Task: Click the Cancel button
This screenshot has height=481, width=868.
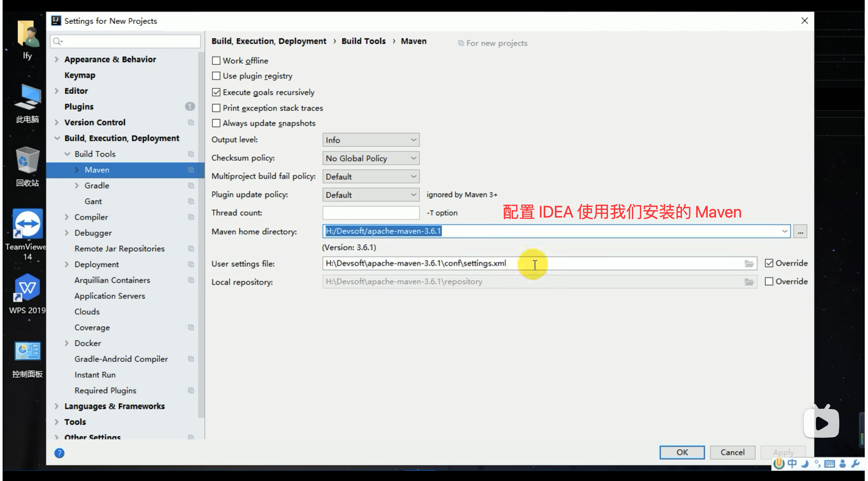Action: (732, 452)
